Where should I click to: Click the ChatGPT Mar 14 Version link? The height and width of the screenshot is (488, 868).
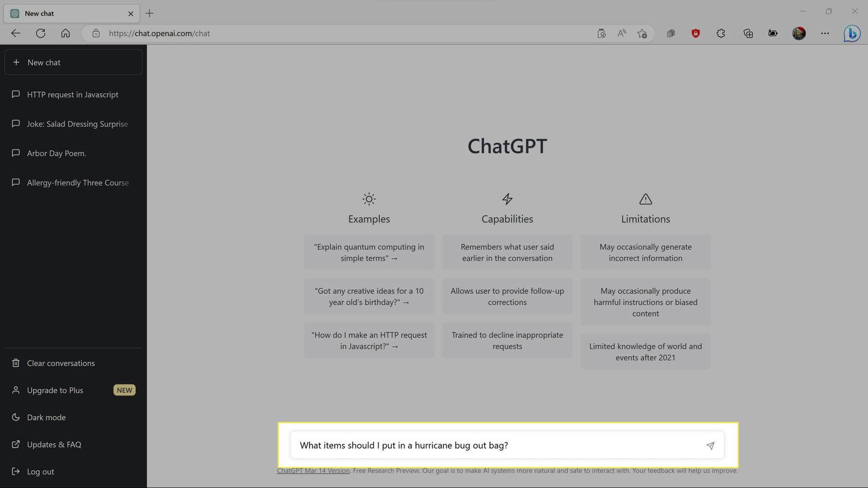pyautogui.click(x=313, y=471)
